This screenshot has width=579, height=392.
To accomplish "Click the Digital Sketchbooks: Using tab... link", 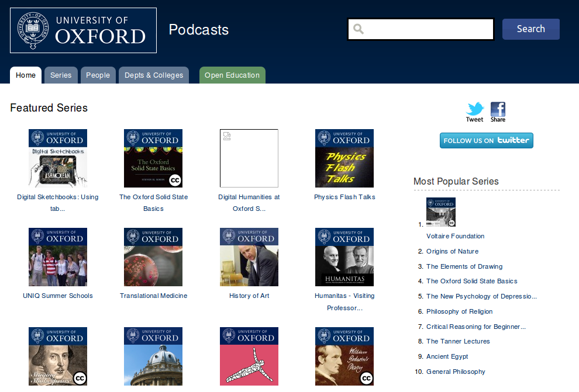I will [x=57, y=203].
